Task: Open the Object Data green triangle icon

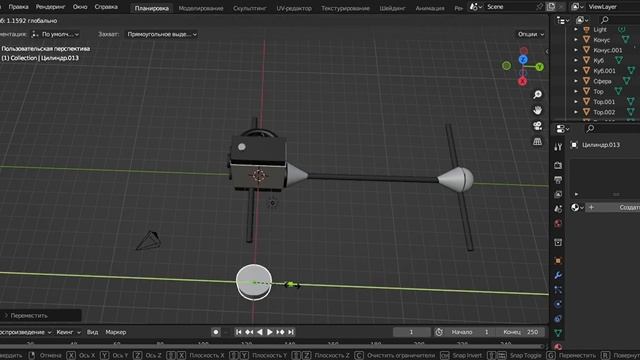Action: point(558,333)
